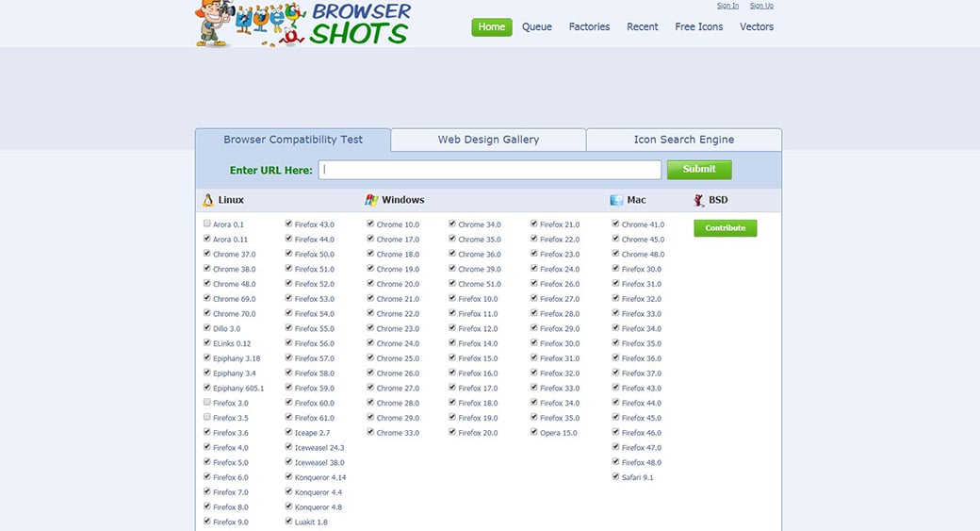Focus the Enter URL Here field
The height and width of the screenshot is (531, 980).
[490, 170]
